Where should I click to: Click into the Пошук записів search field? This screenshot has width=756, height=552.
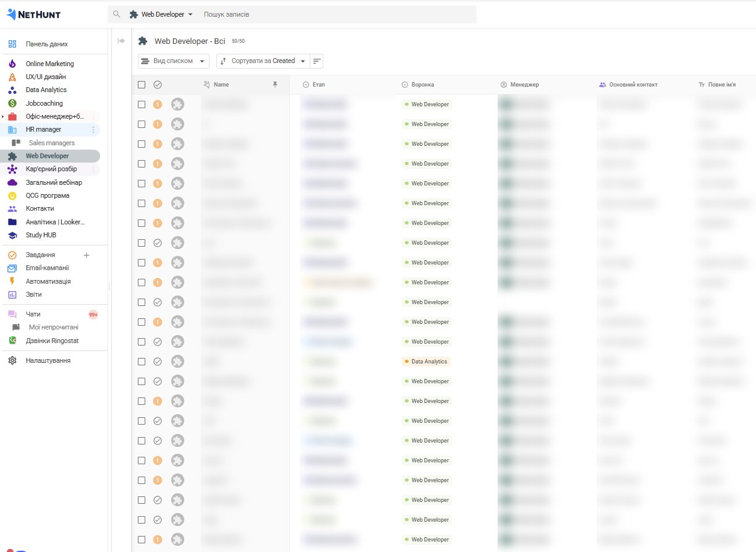click(338, 14)
